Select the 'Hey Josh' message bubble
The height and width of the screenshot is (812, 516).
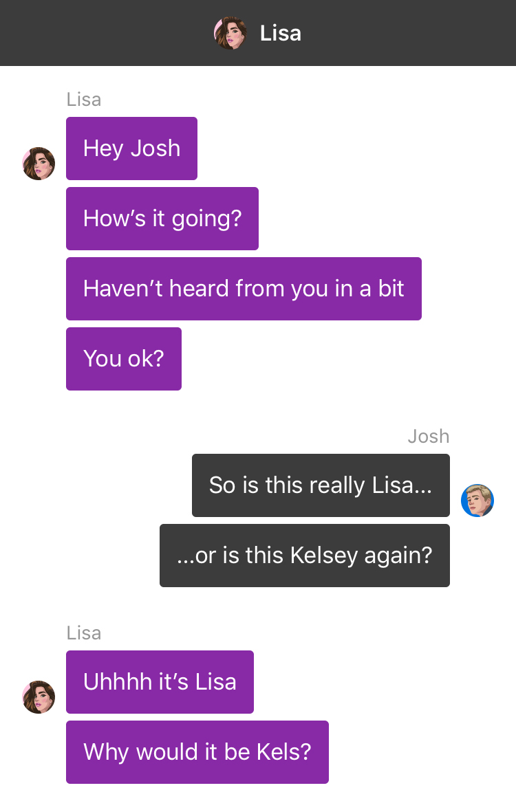[x=131, y=149]
